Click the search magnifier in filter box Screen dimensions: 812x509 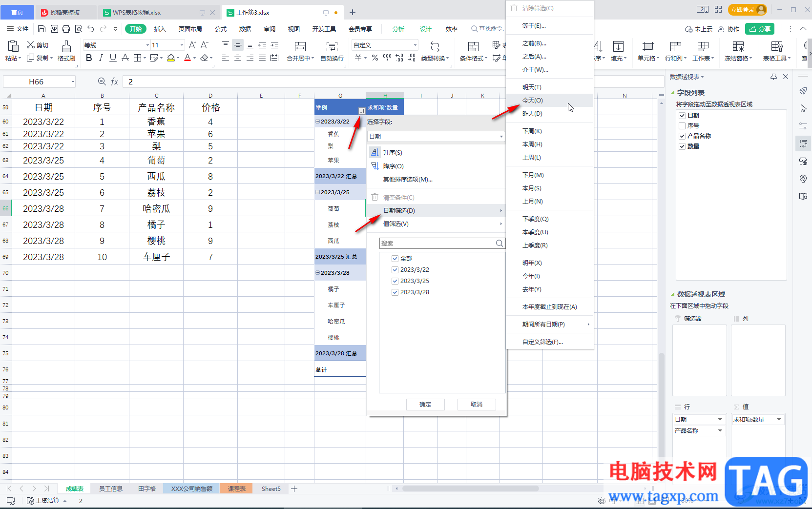point(500,243)
